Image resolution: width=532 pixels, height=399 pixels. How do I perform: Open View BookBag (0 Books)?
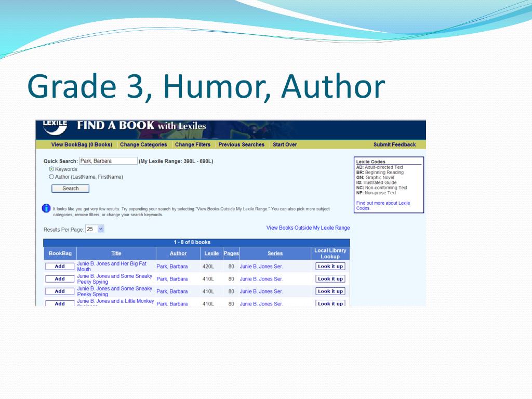[82, 144]
